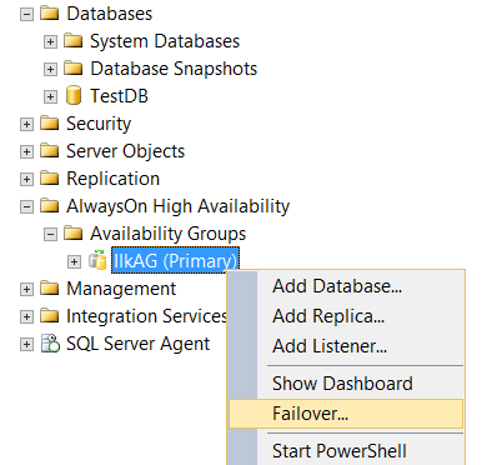492x465 pixels.
Task: Expand the System Databases node
Action: (50, 42)
